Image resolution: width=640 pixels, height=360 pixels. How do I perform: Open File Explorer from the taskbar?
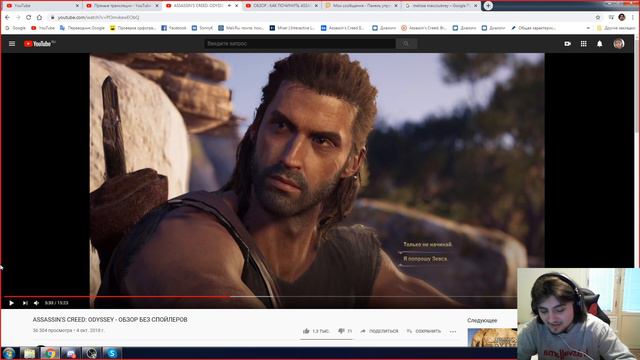pos(29,353)
